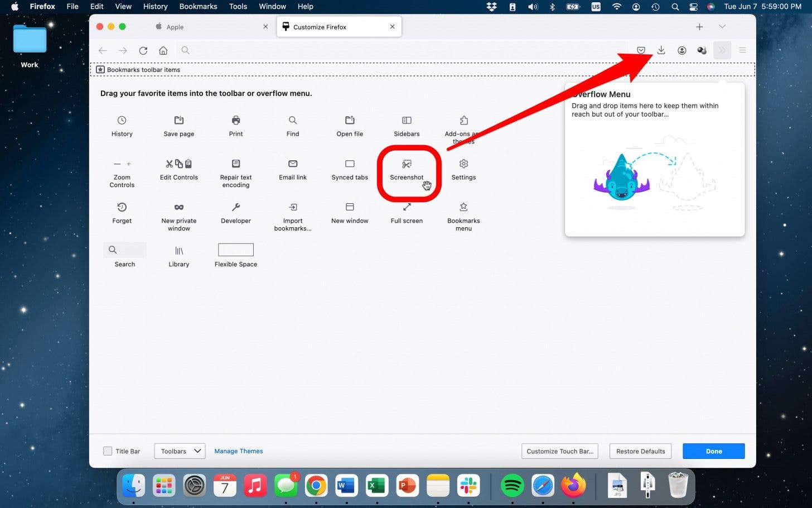Image resolution: width=812 pixels, height=508 pixels.
Task: Click the Print icon in customize grid
Action: pyautogui.click(x=236, y=120)
